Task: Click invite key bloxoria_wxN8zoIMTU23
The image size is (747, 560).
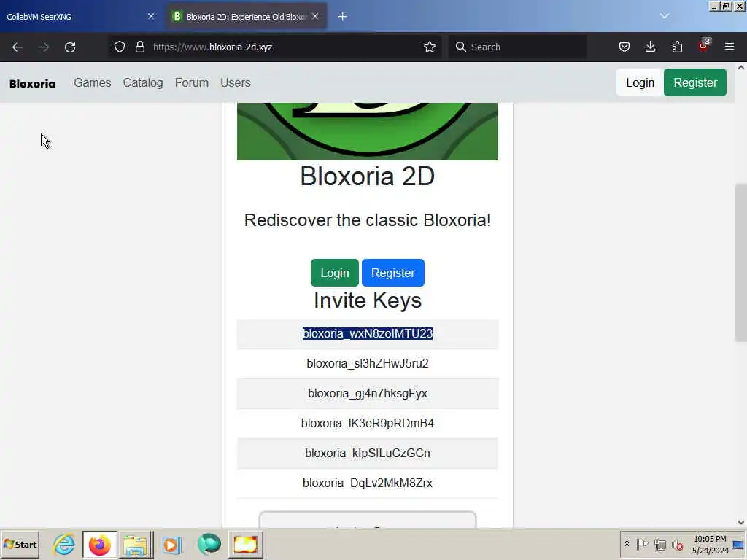Action: (368, 334)
